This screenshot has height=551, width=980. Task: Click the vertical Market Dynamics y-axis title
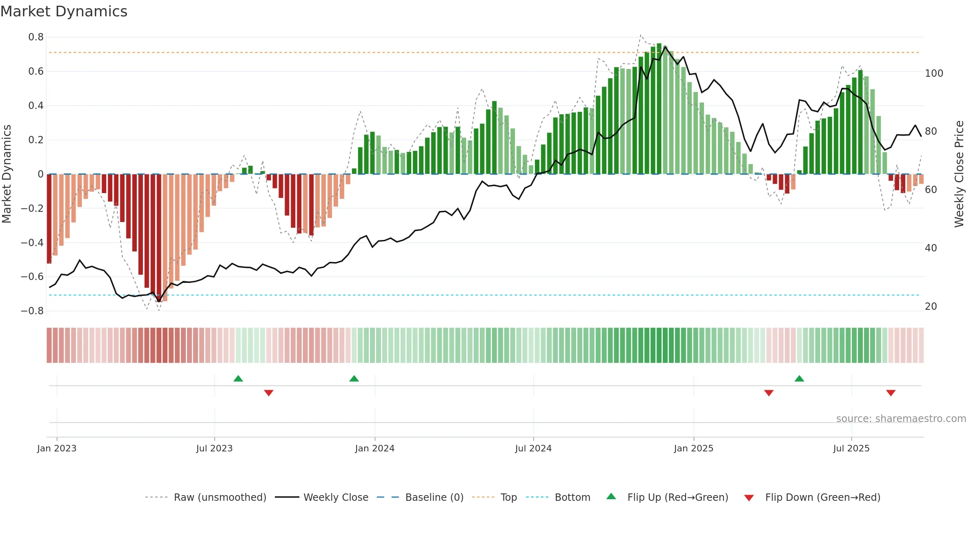[7, 174]
